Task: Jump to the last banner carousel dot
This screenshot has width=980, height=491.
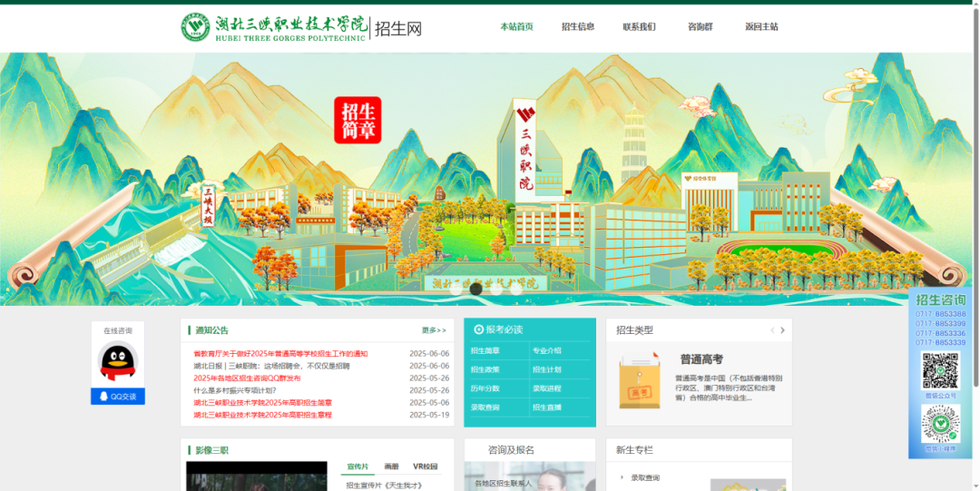Action: 516,290
